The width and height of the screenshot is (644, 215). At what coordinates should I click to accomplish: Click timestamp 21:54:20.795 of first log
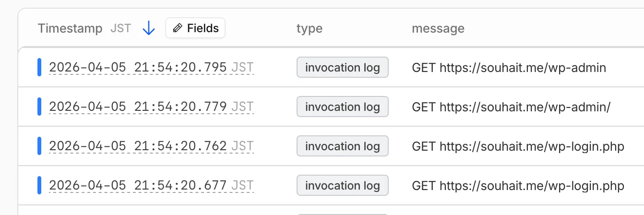(138, 68)
